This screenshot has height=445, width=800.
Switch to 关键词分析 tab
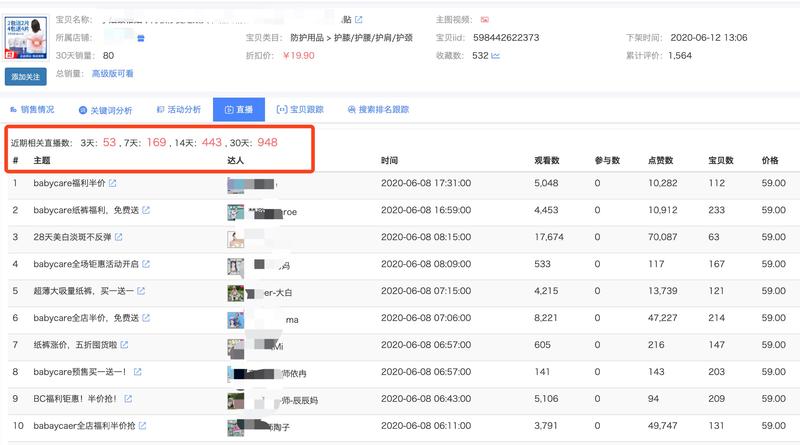click(x=106, y=110)
